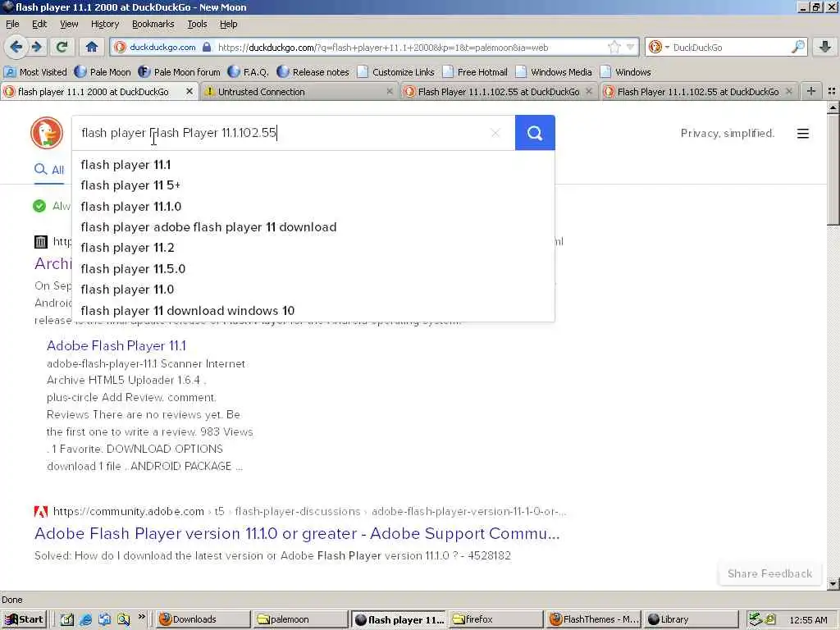Click the magnifier in the browser search box
This screenshot has width=840, height=630.
[797, 47]
